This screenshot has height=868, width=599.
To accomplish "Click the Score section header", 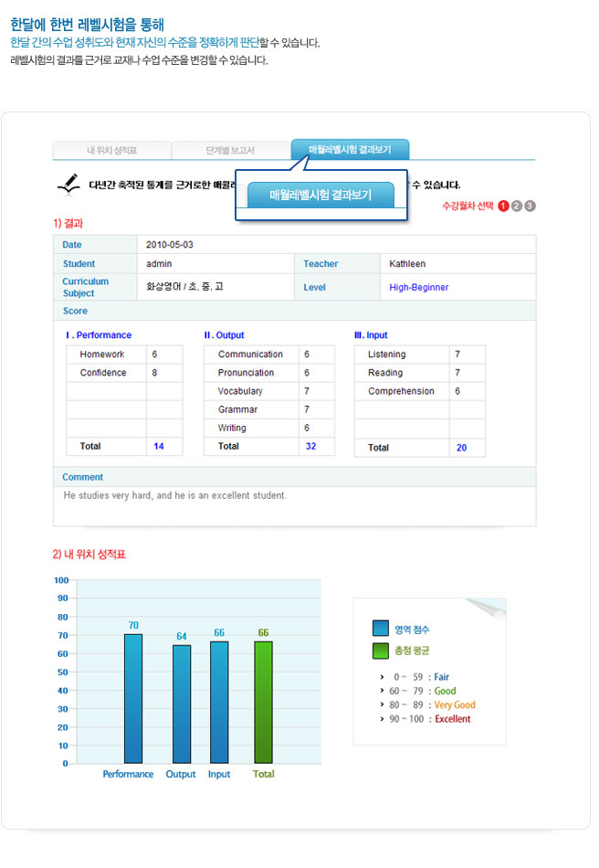I will (x=295, y=311).
